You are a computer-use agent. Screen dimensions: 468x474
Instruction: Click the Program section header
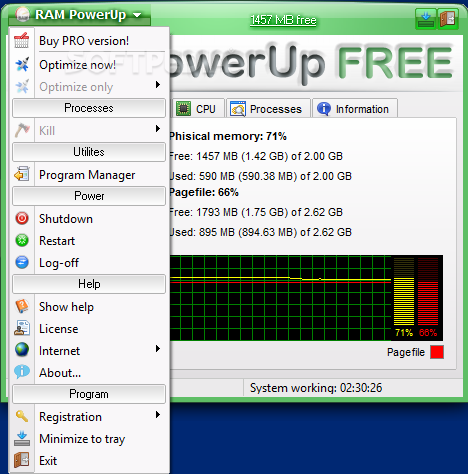tap(89, 394)
